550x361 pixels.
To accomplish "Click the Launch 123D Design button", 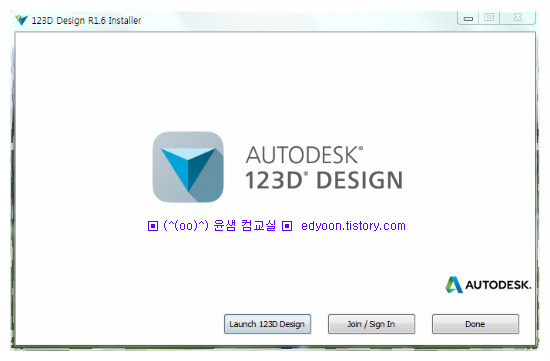I will point(267,324).
